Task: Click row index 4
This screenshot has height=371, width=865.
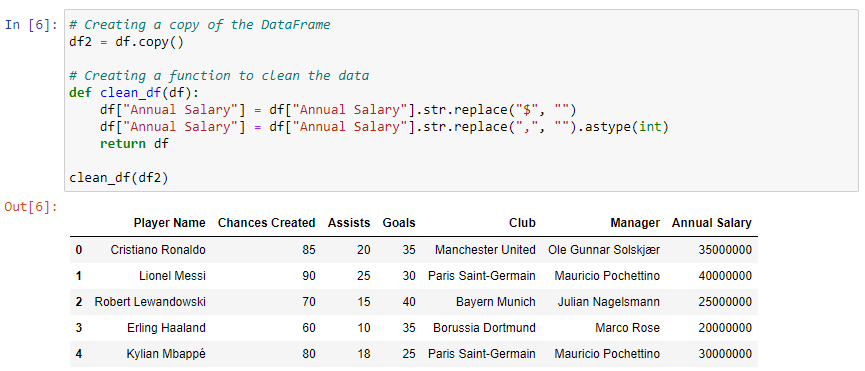Action: (79, 354)
